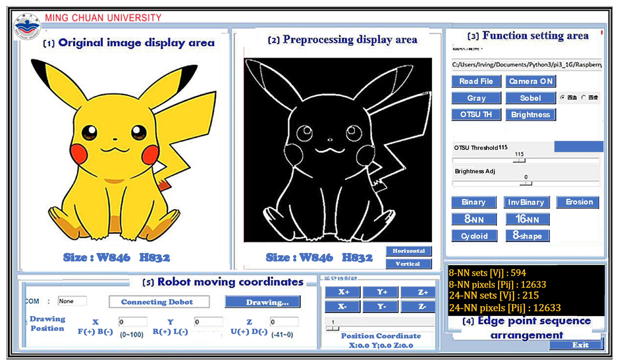Click the OTSU TH button
This screenshot has width=617, height=364.
pyautogui.click(x=476, y=115)
